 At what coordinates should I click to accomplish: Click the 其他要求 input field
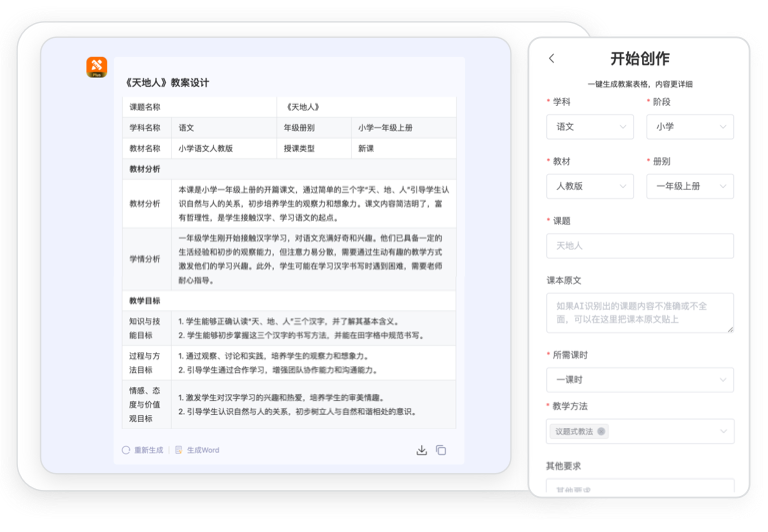coord(639,489)
